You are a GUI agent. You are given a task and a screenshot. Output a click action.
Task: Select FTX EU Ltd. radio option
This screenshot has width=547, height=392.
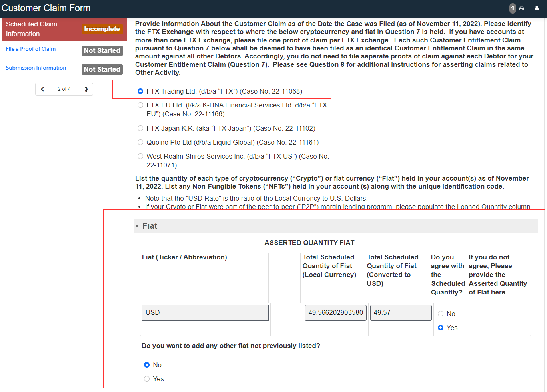pos(140,105)
